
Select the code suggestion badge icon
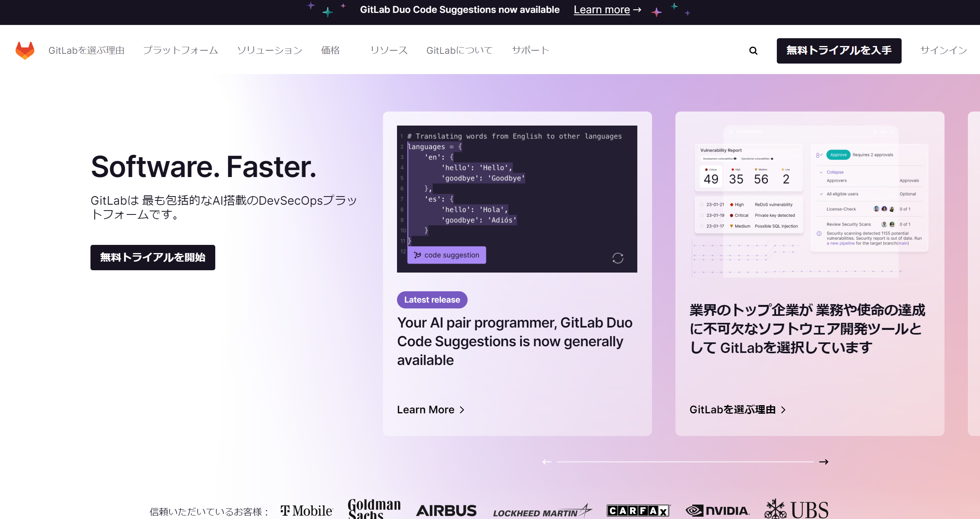click(417, 255)
